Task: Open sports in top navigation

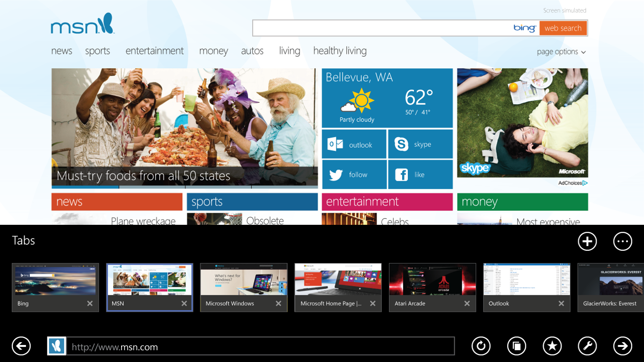Action: (x=97, y=51)
